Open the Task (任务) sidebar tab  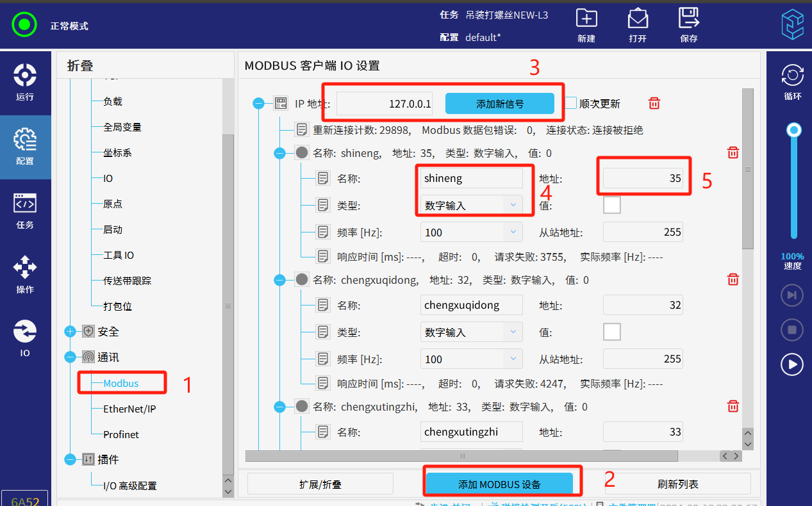coord(25,211)
